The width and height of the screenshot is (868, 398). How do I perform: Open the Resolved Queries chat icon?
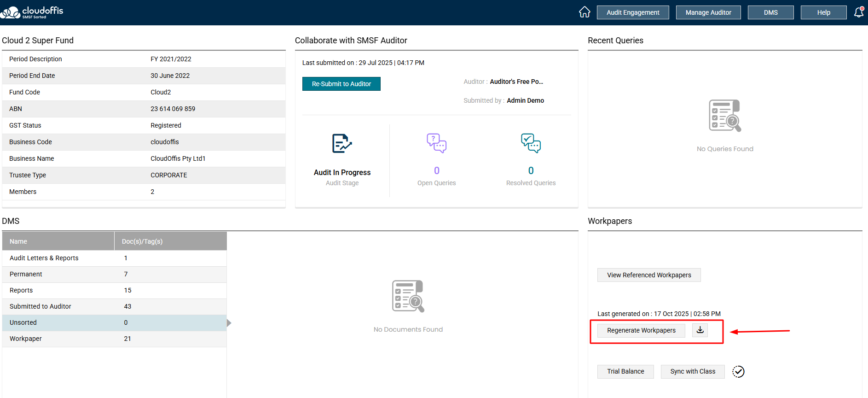pyautogui.click(x=531, y=144)
